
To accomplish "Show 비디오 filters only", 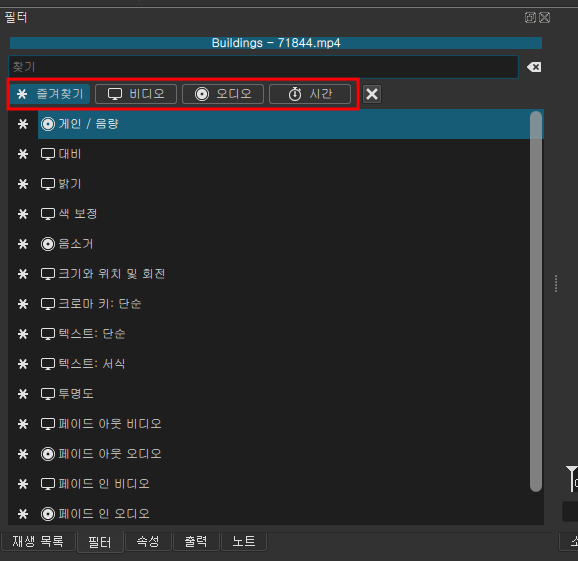I will tap(136, 94).
